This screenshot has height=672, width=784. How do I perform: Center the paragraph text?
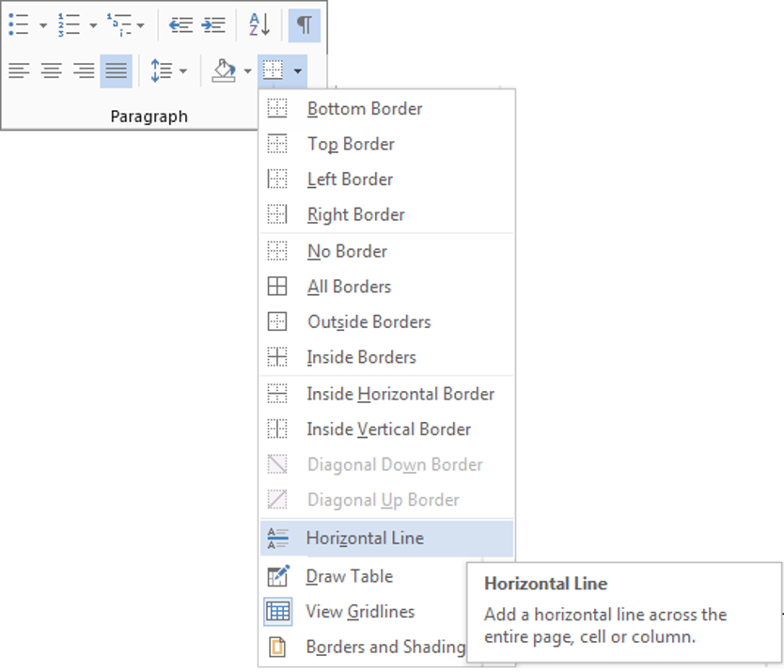tap(51, 71)
